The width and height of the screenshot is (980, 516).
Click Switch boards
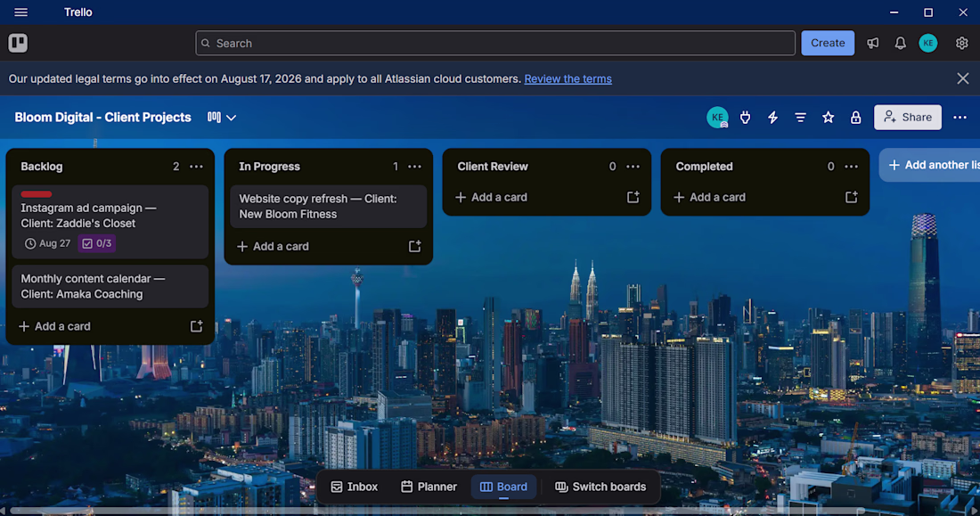(x=600, y=487)
